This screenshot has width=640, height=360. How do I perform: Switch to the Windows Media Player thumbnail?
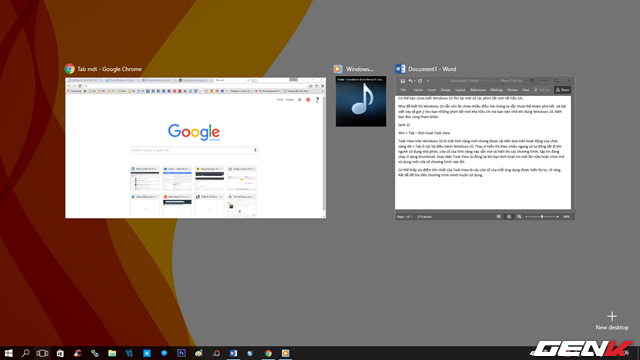(361, 101)
